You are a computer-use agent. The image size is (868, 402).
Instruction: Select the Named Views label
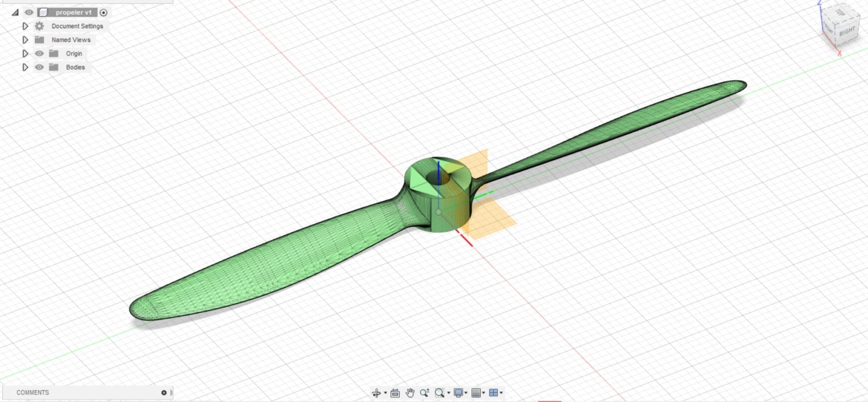click(x=71, y=40)
